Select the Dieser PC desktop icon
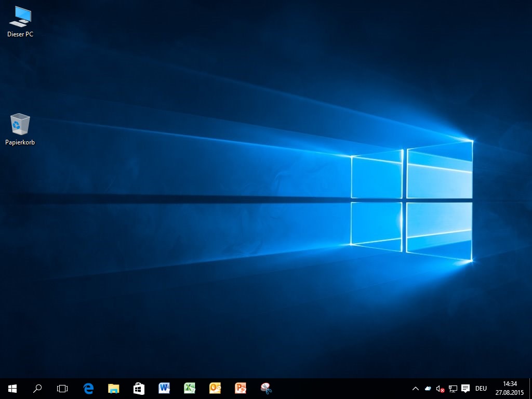 [x=20, y=21]
